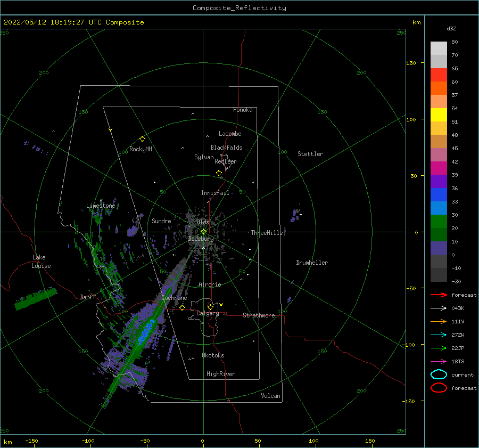Click the yellow diamond marker below Cochrane
The height and width of the screenshot is (448, 479).
click(x=183, y=307)
